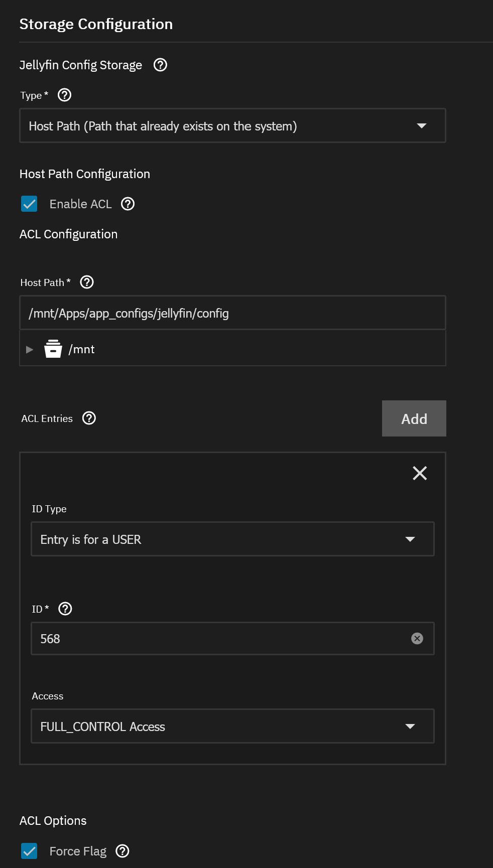Screen dimensions: 493x868
Task: Open Host Path help tooltip
Action: (87, 282)
